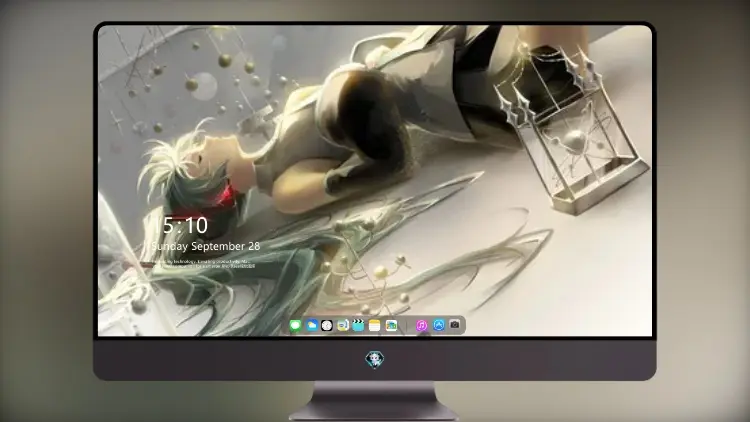Launch the blue App Store icon
This screenshot has height=422, width=750.
[x=439, y=325]
